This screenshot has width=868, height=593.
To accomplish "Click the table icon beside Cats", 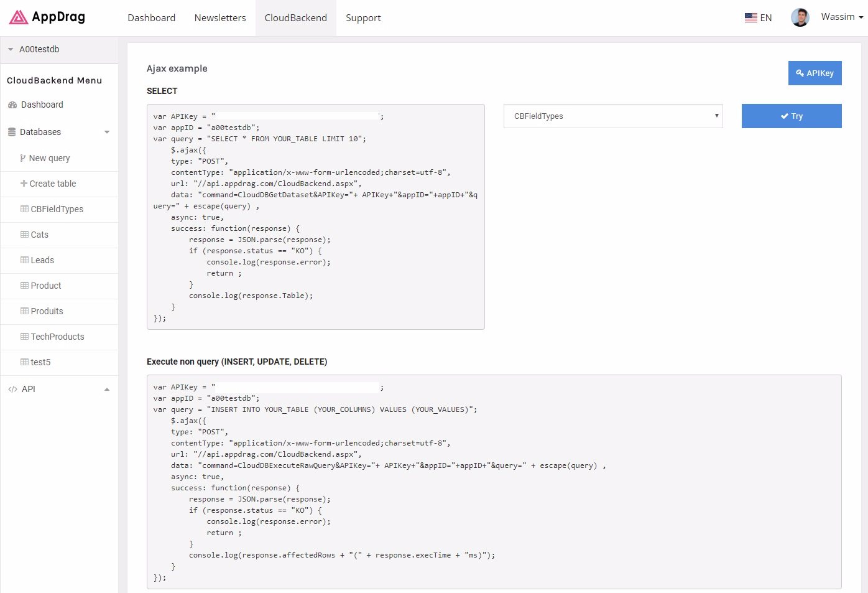I will coord(24,235).
